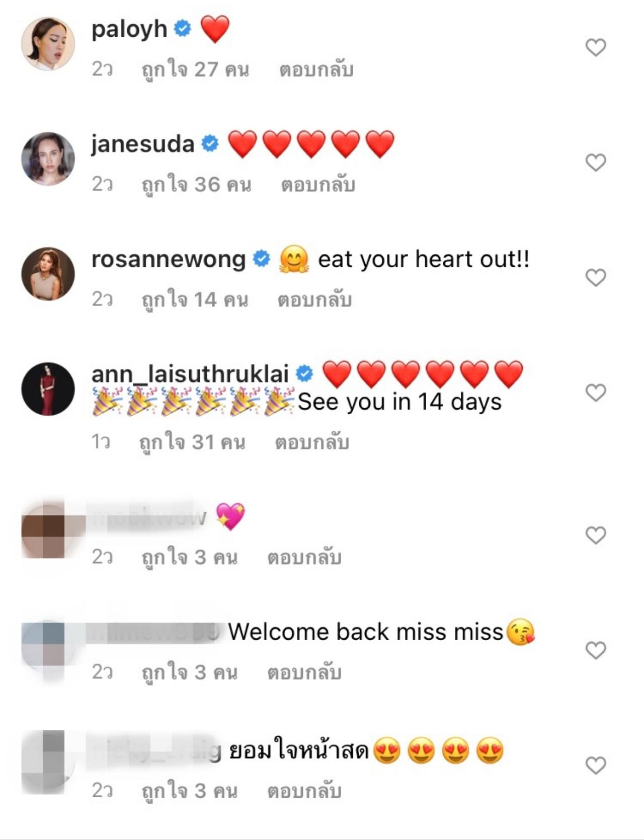The height and width of the screenshot is (840, 644).
Task: Open the janesuda username link
Action: [143, 144]
